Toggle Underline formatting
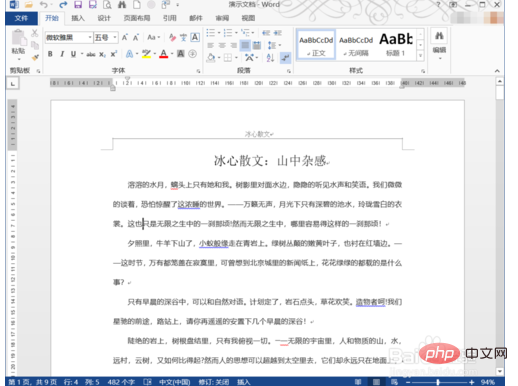 click(x=73, y=54)
